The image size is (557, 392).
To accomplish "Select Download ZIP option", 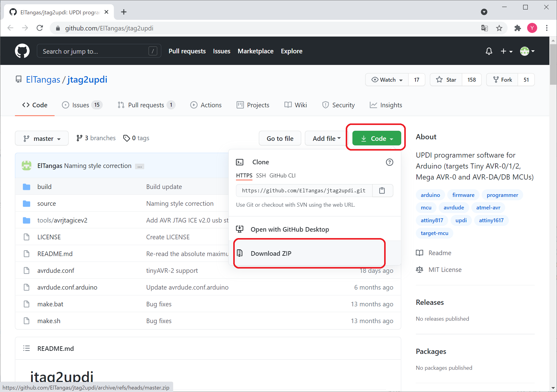I will [x=271, y=253].
